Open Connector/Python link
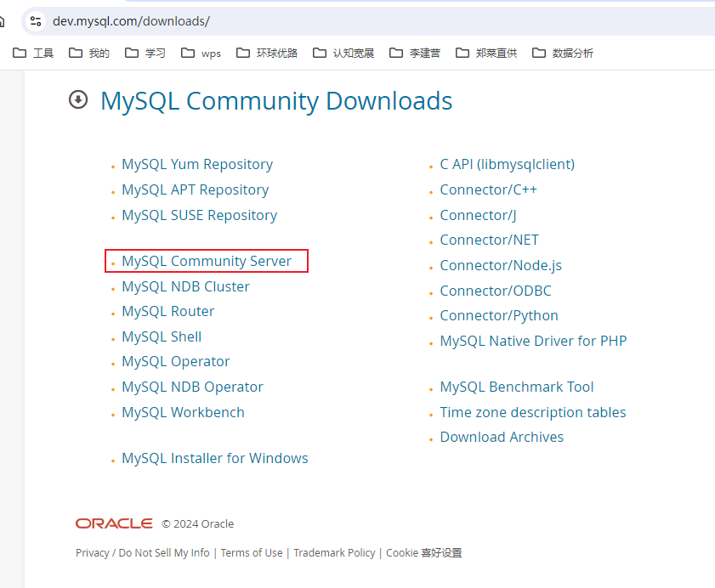The image size is (715, 588). (x=499, y=315)
